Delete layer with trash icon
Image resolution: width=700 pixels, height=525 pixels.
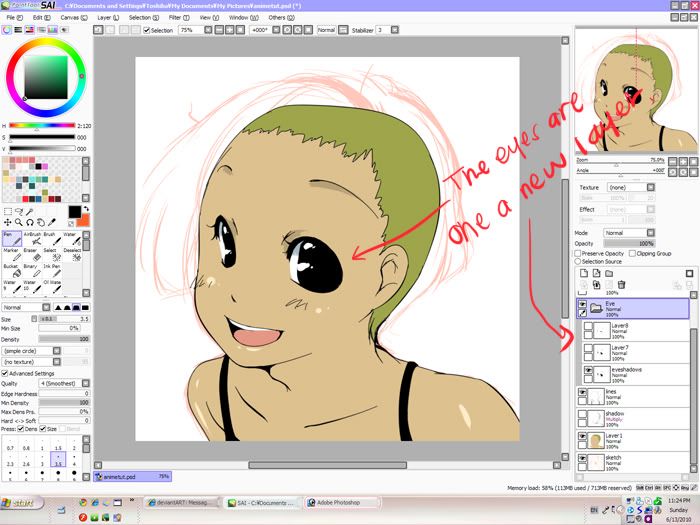click(621, 284)
